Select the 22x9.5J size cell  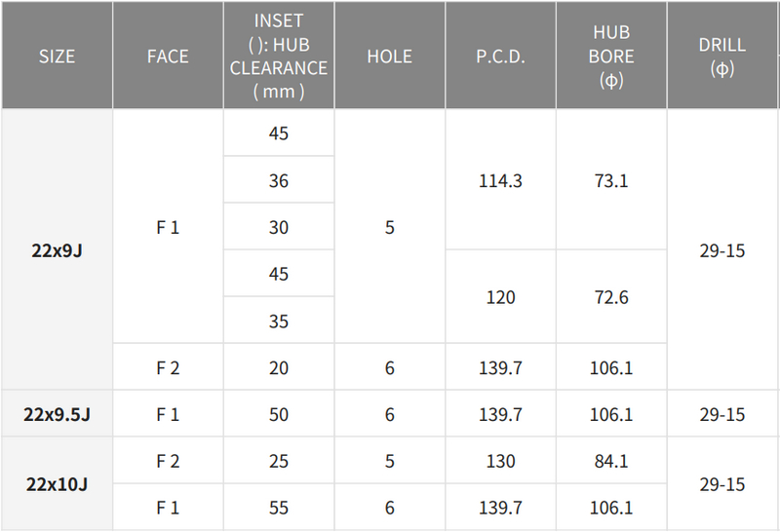(x=57, y=414)
